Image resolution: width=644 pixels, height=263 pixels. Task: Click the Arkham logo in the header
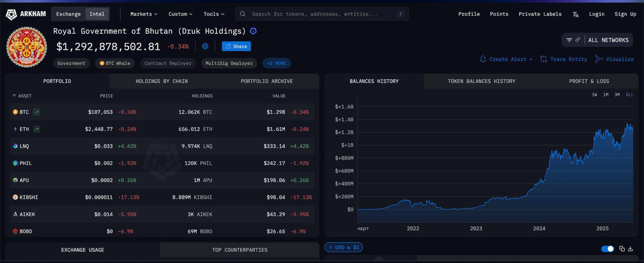click(x=26, y=14)
